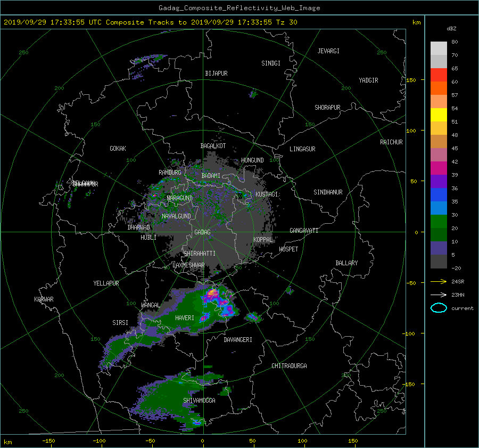Click the small storm cell east of Haveri
Image resolution: width=479 pixels, height=448 pixels.
(253, 317)
